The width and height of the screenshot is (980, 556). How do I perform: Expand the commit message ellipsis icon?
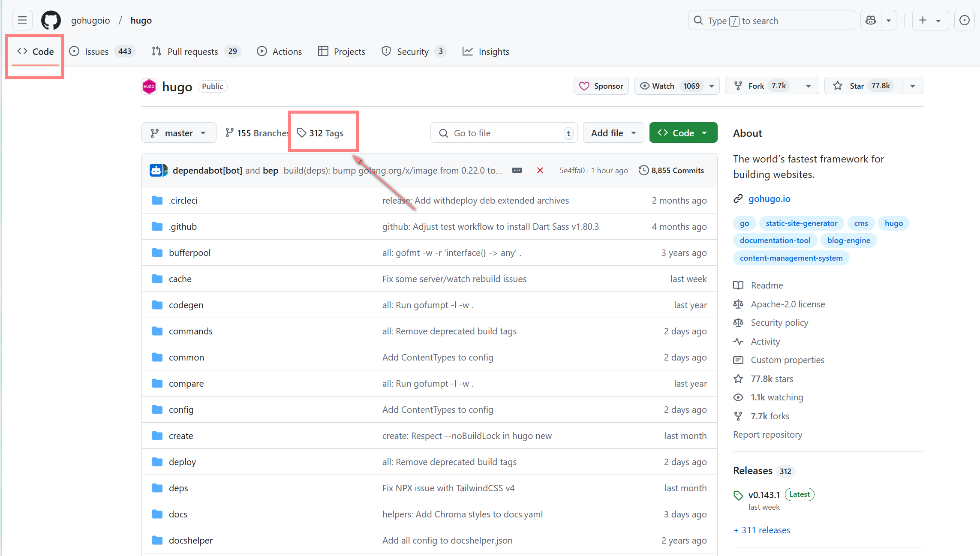[517, 170]
